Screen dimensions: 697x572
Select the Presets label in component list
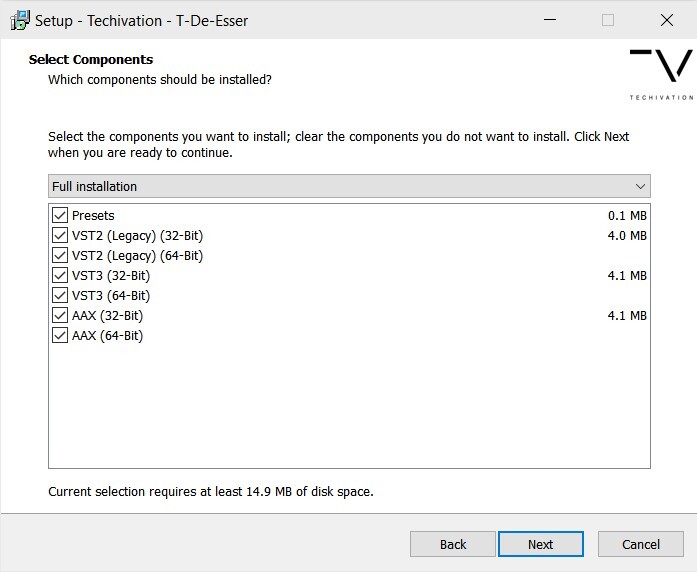pyautogui.click(x=93, y=215)
